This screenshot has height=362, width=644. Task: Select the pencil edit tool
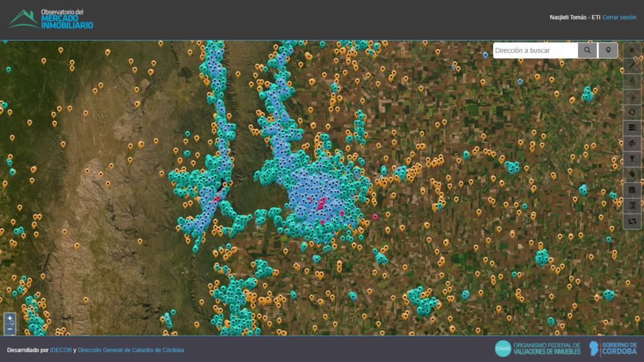point(632,65)
